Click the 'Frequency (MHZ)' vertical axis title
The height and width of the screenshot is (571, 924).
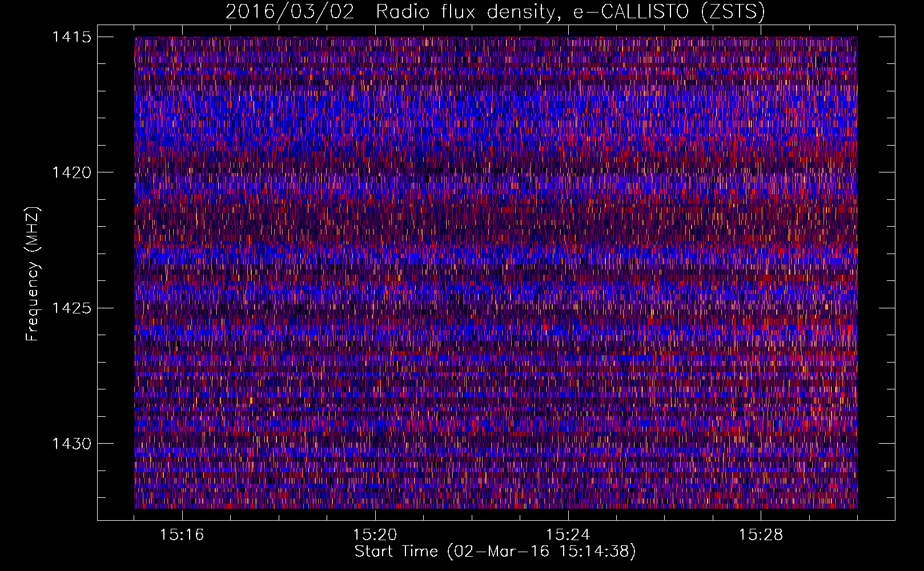click(x=33, y=274)
